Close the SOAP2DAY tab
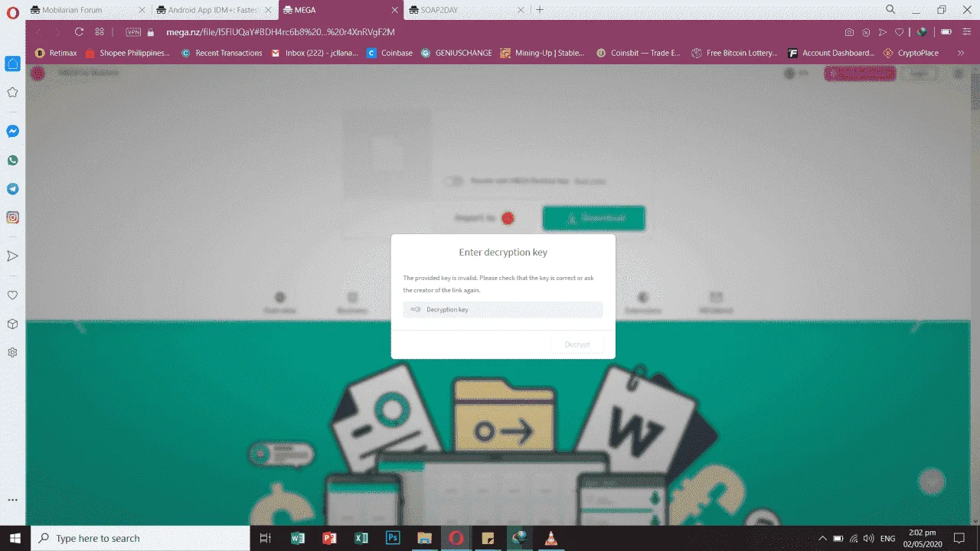 click(x=521, y=10)
